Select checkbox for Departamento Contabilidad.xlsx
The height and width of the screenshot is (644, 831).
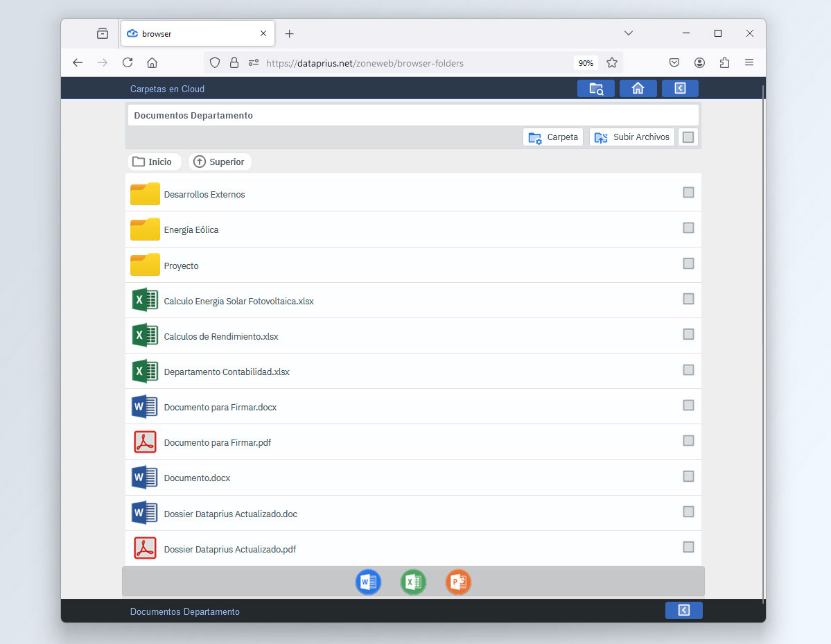pos(688,370)
